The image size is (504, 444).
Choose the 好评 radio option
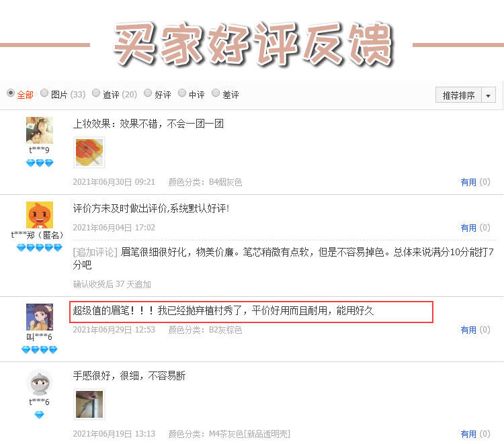coord(148,93)
